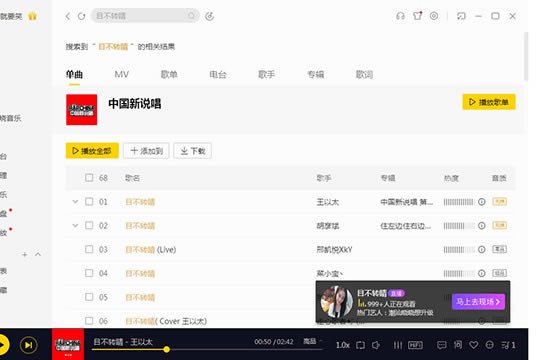Open the equalizer bars icon

pyautogui.click(x=398, y=345)
